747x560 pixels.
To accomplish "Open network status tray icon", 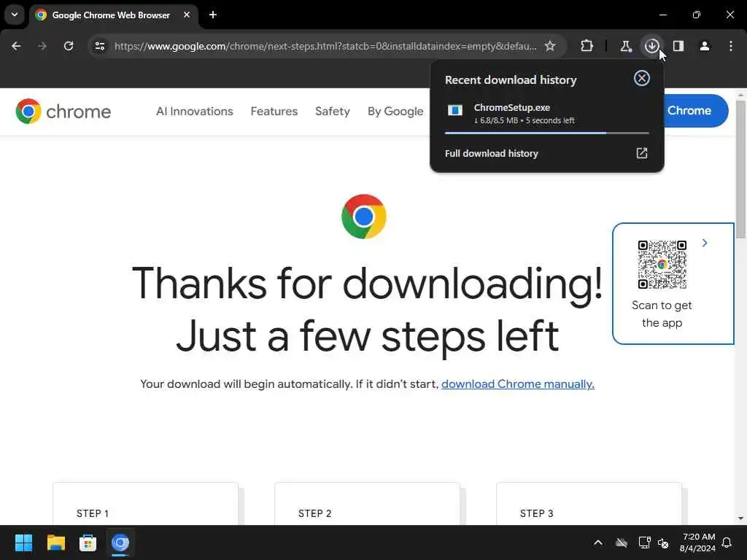I will point(644,542).
